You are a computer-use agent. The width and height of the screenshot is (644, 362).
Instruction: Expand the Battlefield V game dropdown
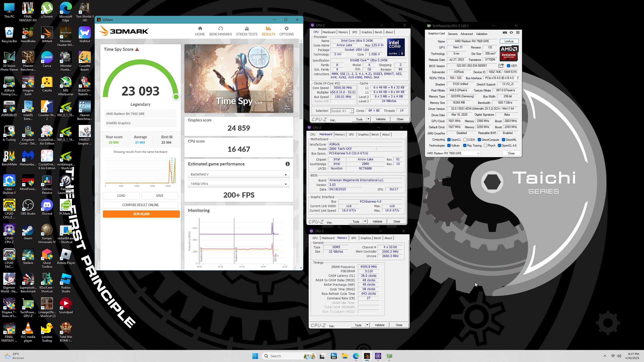coord(238,174)
